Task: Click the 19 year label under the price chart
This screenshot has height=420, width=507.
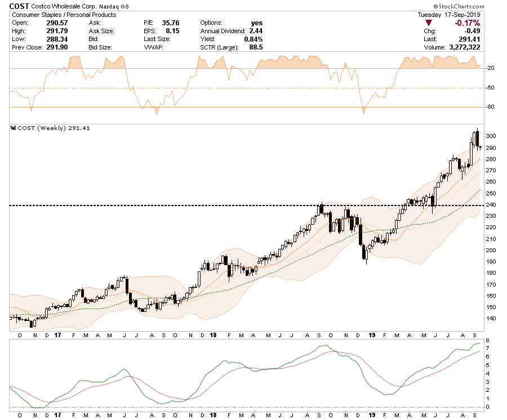Action: [372, 335]
